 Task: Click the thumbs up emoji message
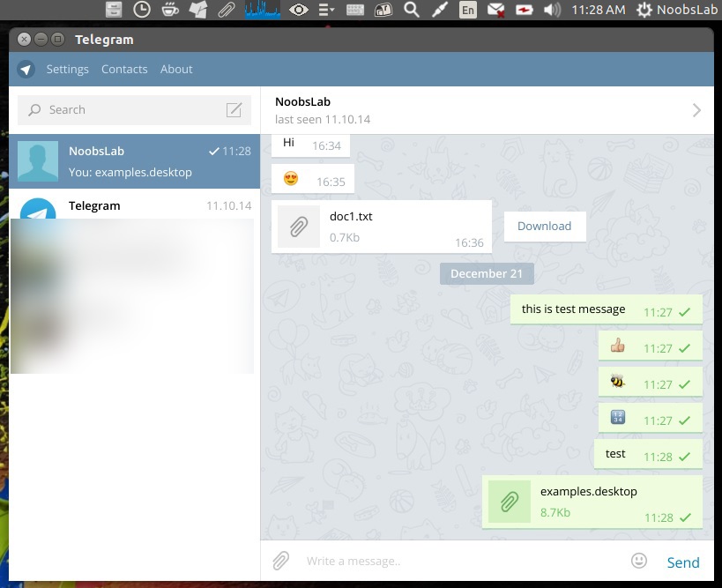click(x=651, y=346)
